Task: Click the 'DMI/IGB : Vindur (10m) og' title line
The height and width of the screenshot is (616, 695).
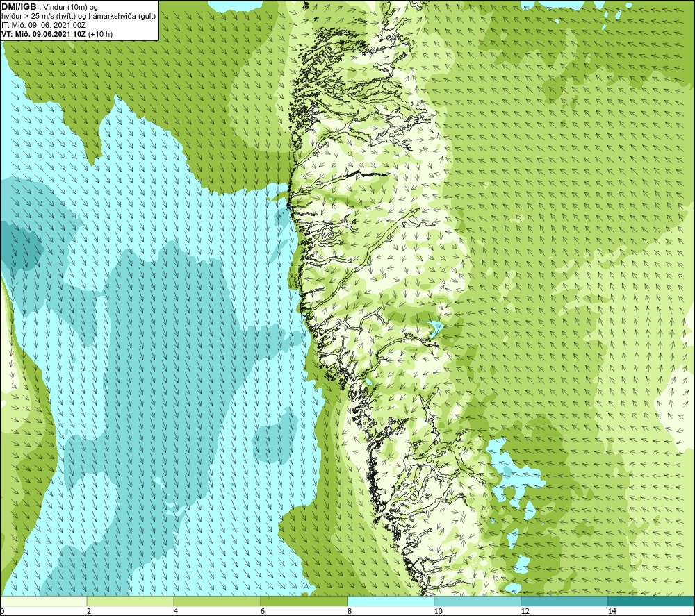Action: (x=49, y=7)
